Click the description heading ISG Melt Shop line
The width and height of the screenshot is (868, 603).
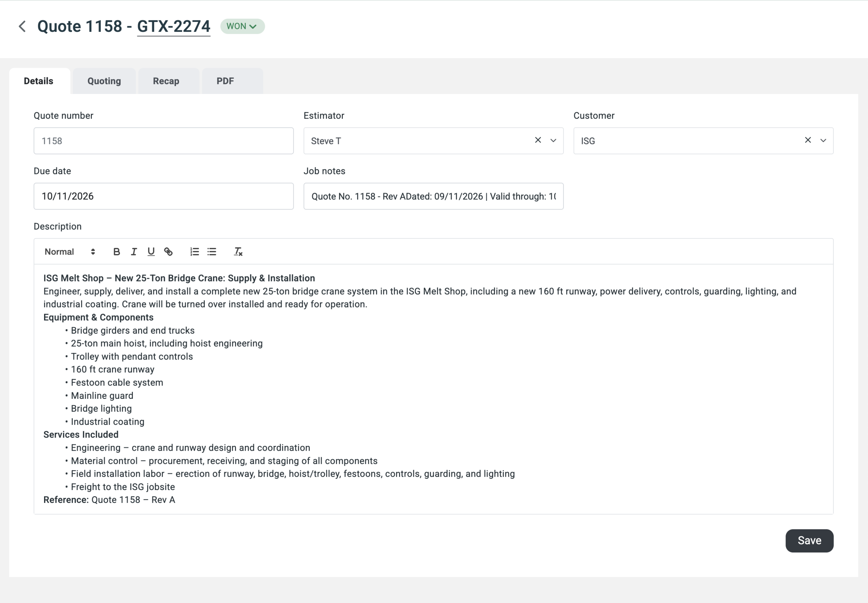[179, 278]
